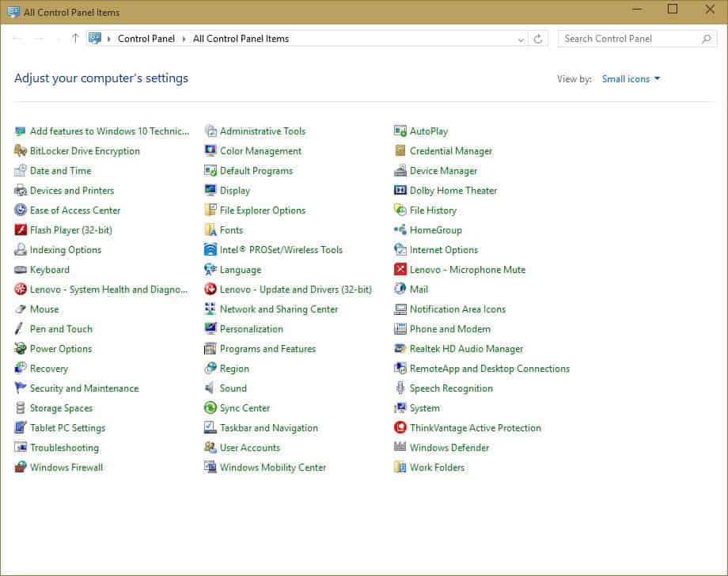Click the Date and Time clock icon
728x576 pixels.
(21, 171)
